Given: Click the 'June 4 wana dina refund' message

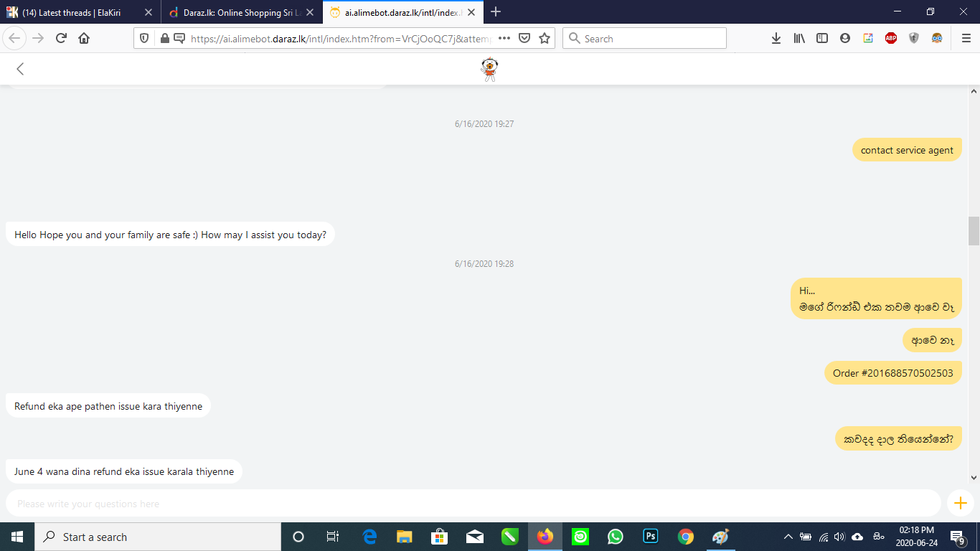Looking at the screenshot, I should pyautogui.click(x=124, y=471).
